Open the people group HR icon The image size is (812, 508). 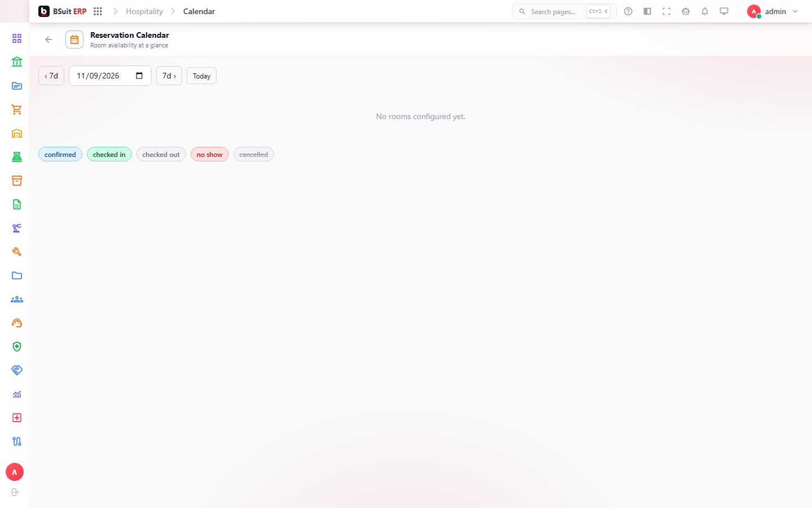17,299
